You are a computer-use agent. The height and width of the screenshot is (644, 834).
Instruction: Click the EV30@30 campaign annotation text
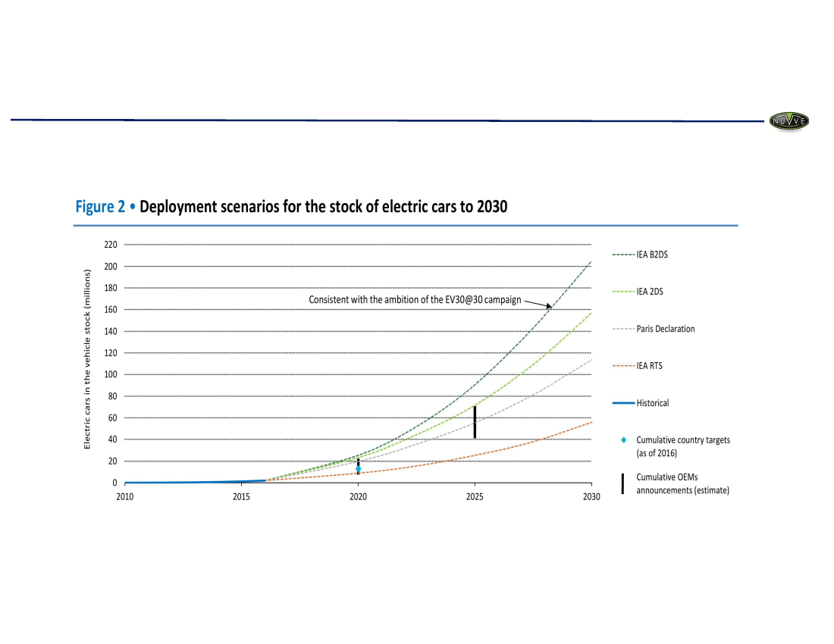(415, 300)
